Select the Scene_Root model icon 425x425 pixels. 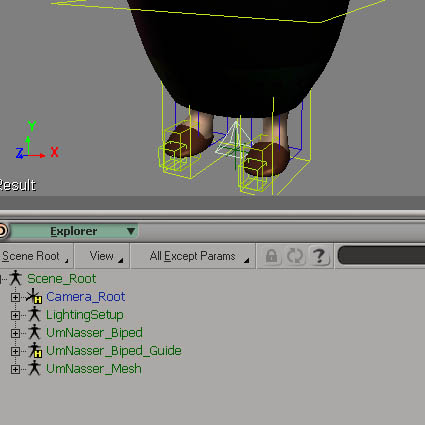click(x=15, y=278)
